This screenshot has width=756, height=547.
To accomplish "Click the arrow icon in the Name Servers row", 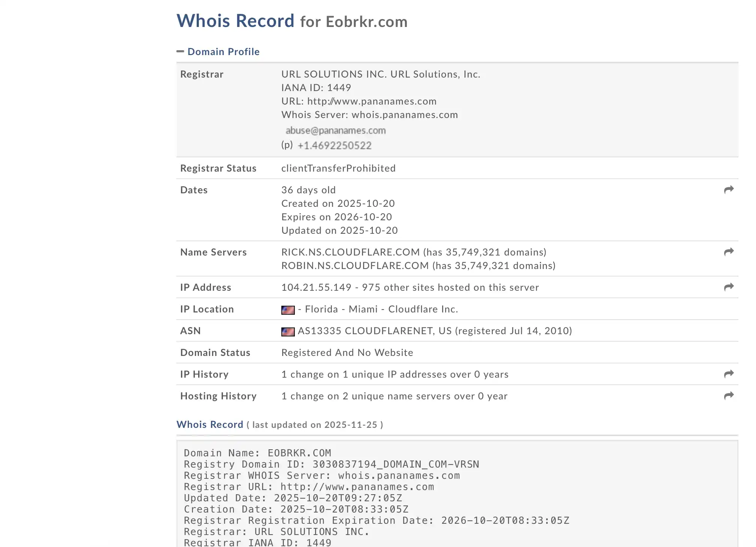I will click(x=729, y=252).
